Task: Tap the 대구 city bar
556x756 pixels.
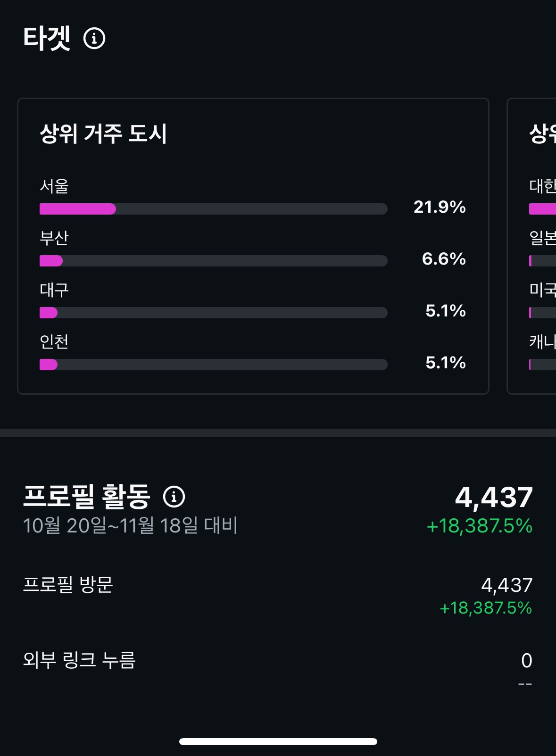Action: pyautogui.click(x=213, y=313)
